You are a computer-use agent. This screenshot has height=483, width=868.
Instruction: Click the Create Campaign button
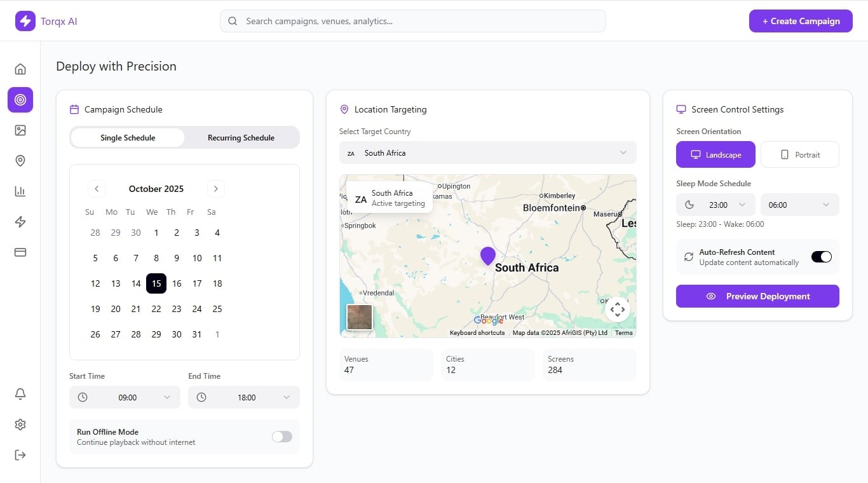pyautogui.click(x=800, y=21)
